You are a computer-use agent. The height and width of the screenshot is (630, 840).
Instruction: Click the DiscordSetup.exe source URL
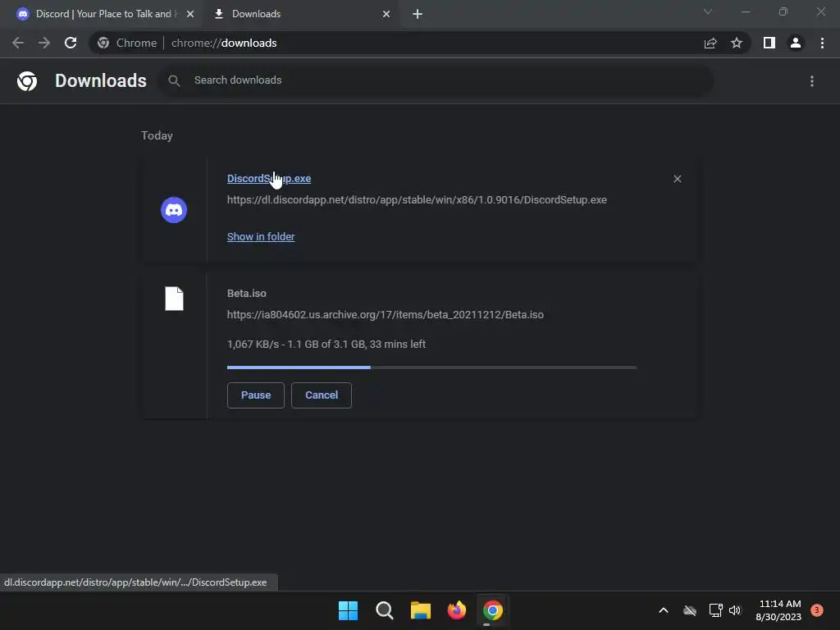(417, 200)
